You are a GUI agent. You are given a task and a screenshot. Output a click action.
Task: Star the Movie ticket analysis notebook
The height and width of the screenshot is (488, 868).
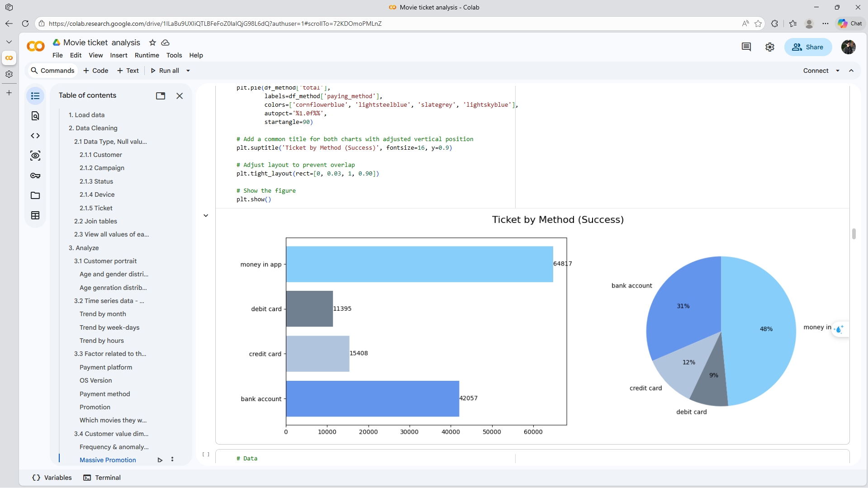[152, 43]
